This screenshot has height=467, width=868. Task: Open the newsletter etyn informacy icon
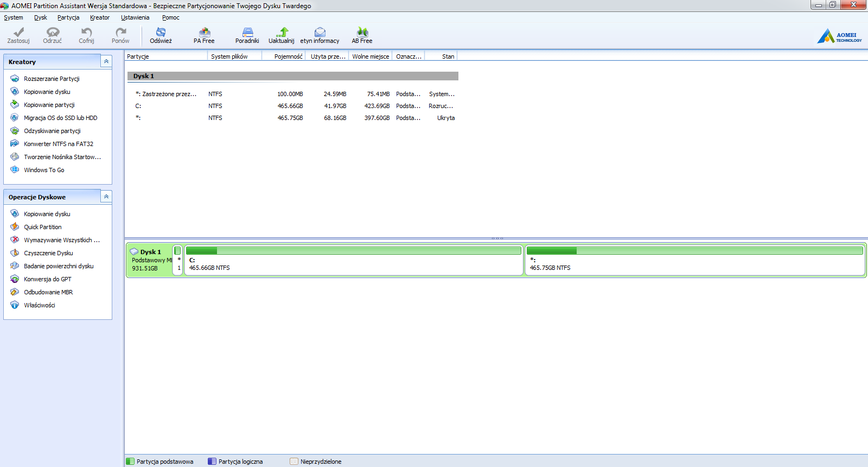pos(320,32)
